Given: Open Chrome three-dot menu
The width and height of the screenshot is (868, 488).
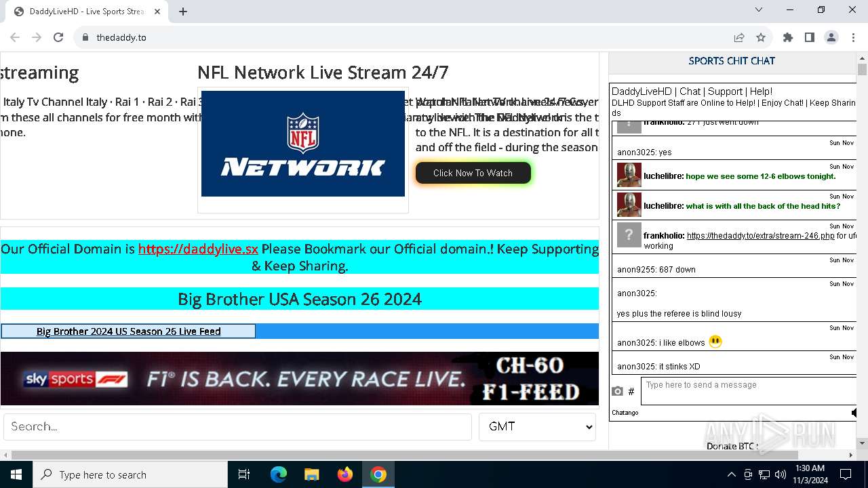Looking at the screenshot, I should pyautogui.click(x=853, y=37).
